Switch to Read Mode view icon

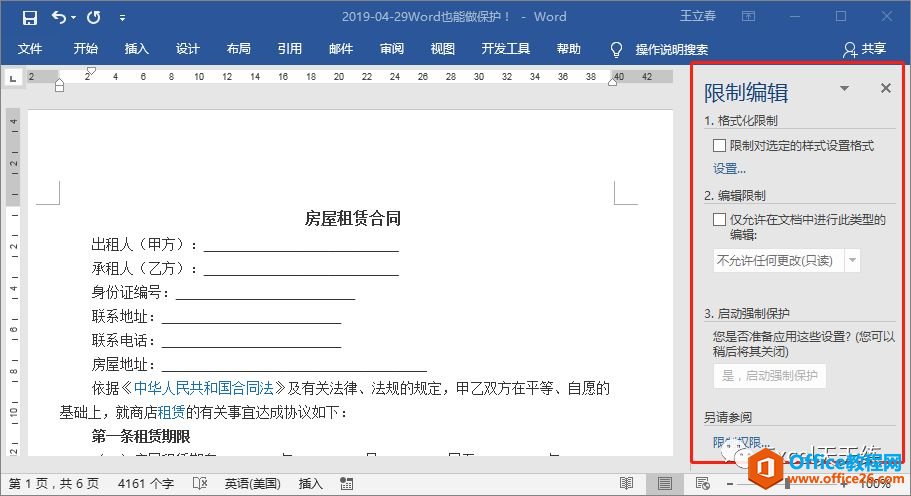point(626,484)
